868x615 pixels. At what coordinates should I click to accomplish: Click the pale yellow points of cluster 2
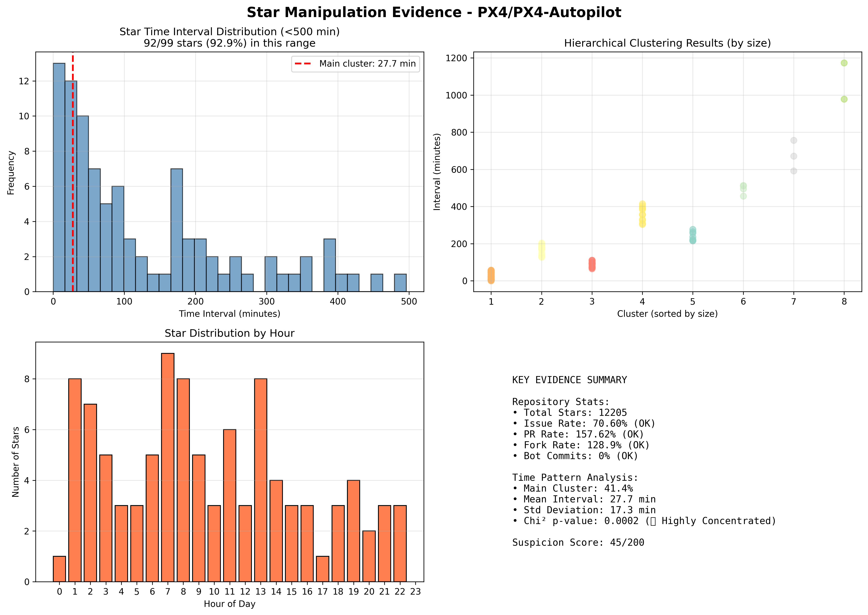(x=542, y=250)
